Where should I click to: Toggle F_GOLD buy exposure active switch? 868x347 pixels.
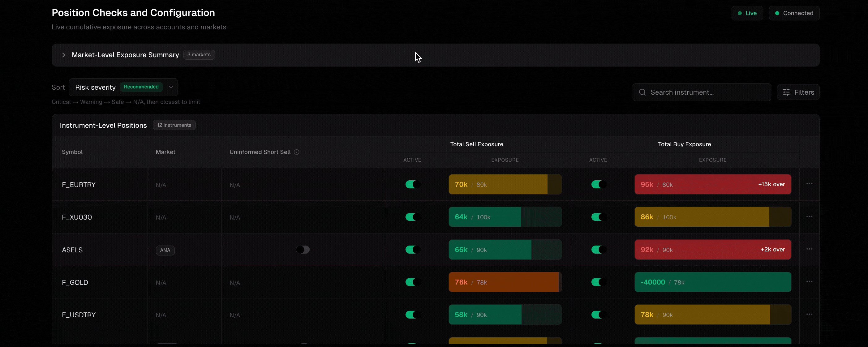click(x=599, y=282)
